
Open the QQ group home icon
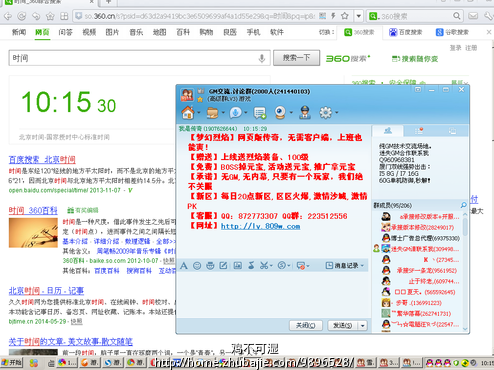click(188, 113)
